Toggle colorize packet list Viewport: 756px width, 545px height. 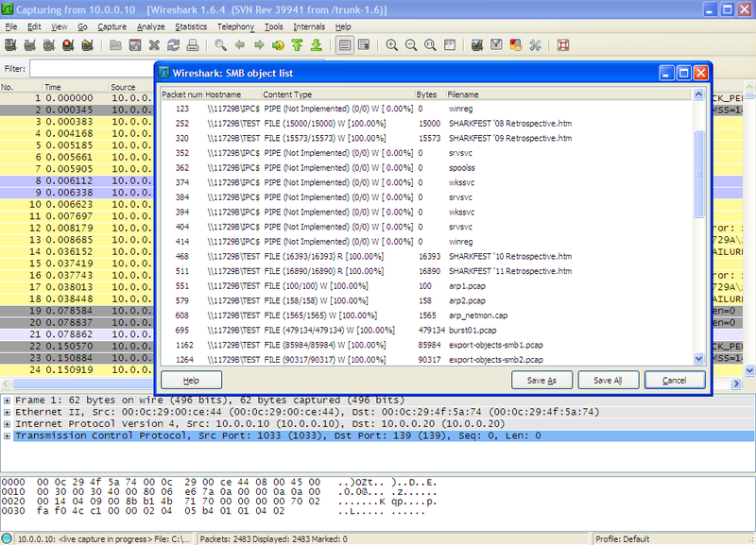click(x=345, y=45)
